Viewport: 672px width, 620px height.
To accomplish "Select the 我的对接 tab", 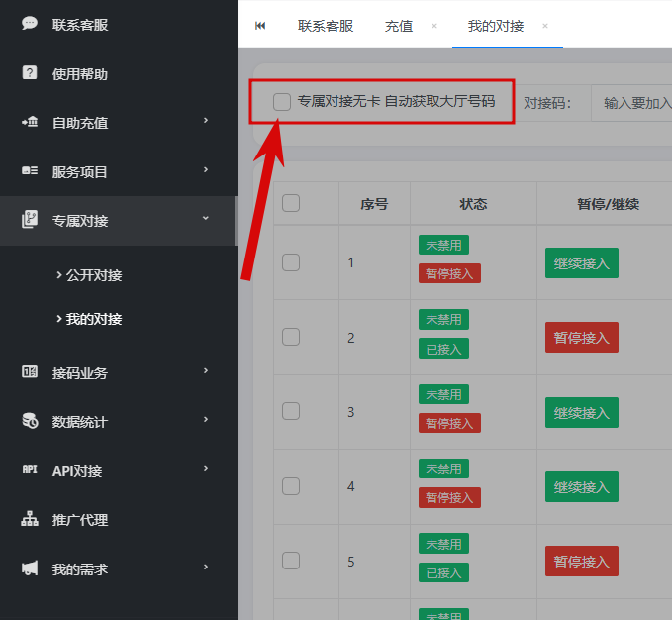I will click(x=496, y=26).
